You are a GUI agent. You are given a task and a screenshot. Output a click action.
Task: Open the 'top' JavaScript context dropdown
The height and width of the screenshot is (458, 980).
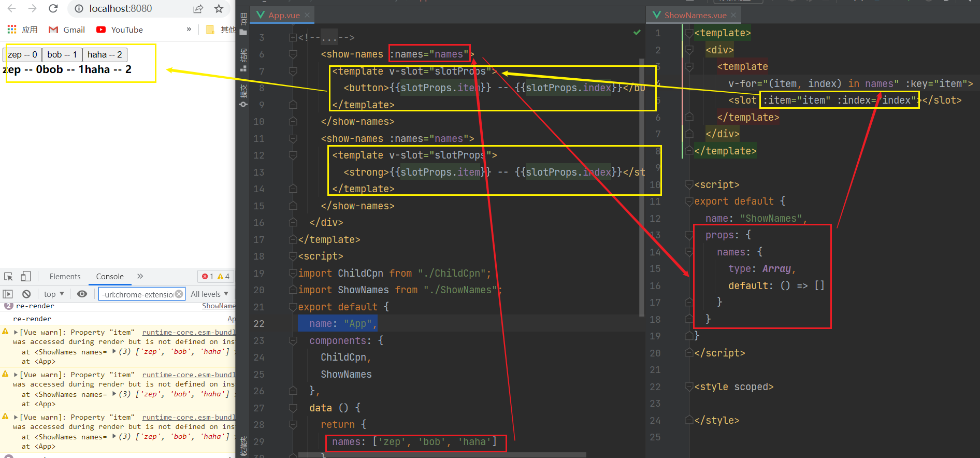point(54,294)
